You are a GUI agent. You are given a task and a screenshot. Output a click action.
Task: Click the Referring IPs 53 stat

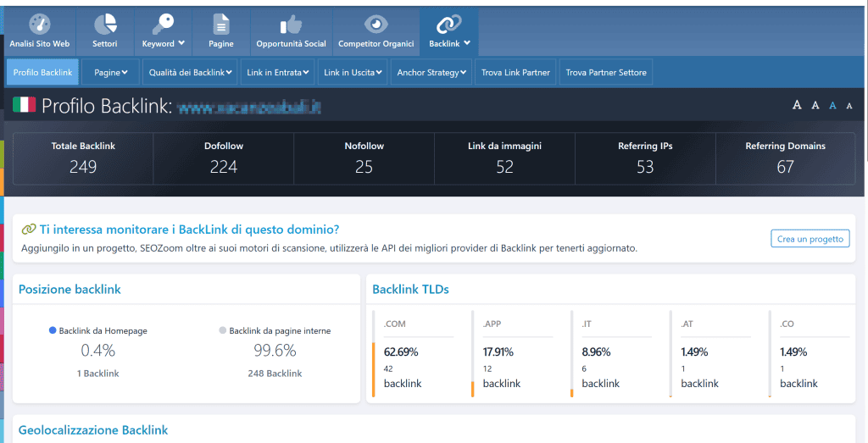click(645, 158)
